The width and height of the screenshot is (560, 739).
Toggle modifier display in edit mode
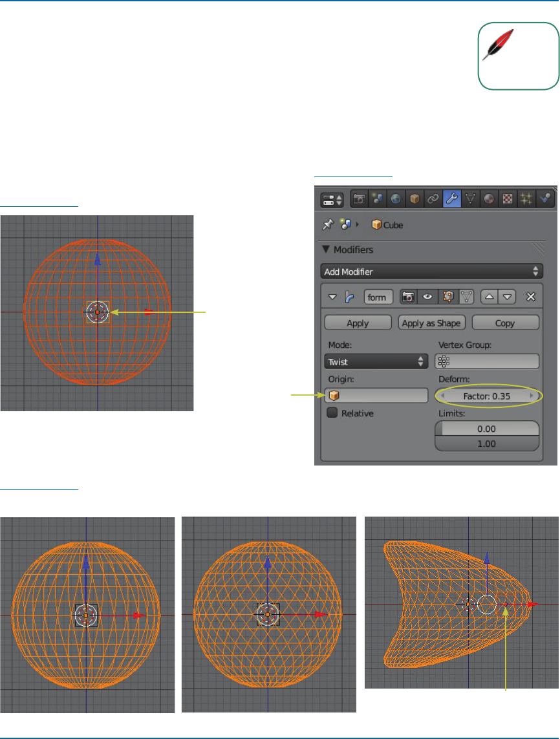tap(447, 297)
